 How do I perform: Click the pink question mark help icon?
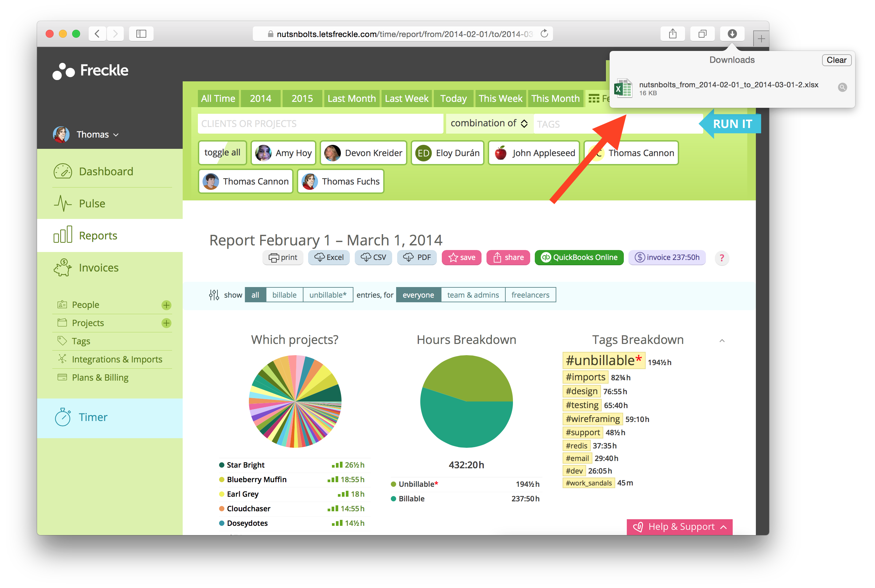coord(721,258)
